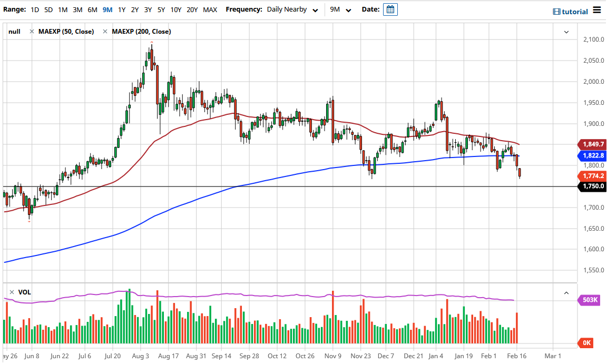The width and height of the screenshot is (607, 364).
Task: Click the null legend label
Action: [14, 31]
